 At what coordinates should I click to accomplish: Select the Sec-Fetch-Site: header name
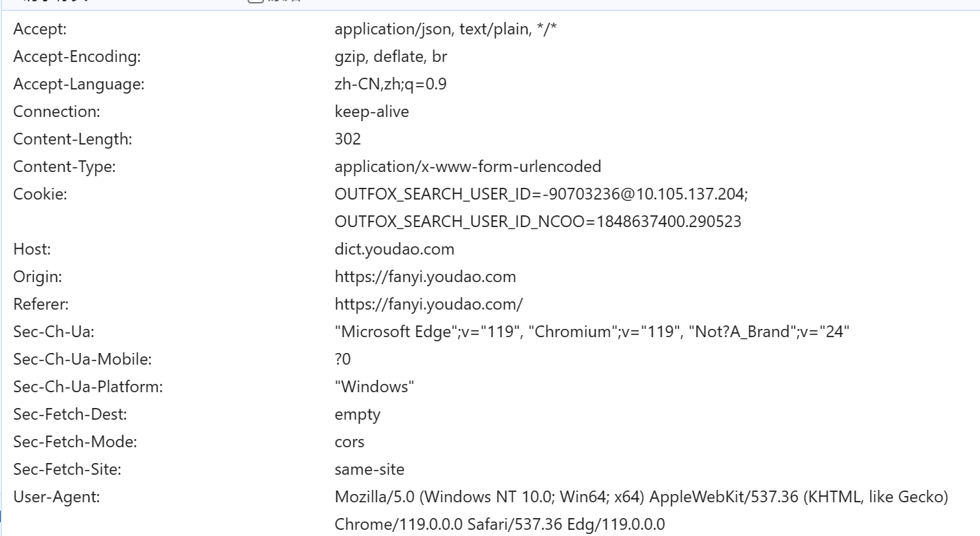(x=69, y=469)
